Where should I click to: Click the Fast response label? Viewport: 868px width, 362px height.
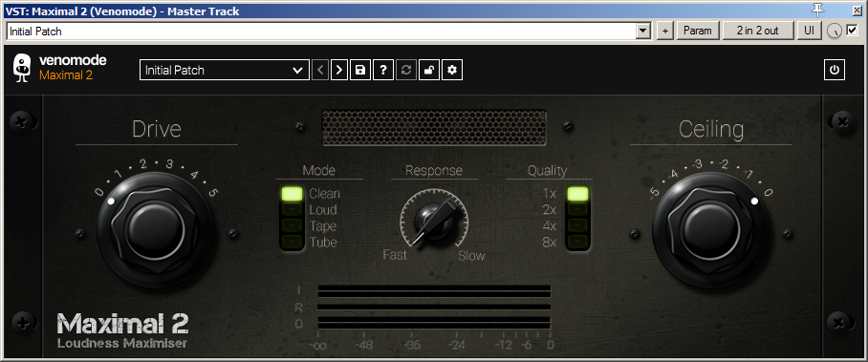395,255
